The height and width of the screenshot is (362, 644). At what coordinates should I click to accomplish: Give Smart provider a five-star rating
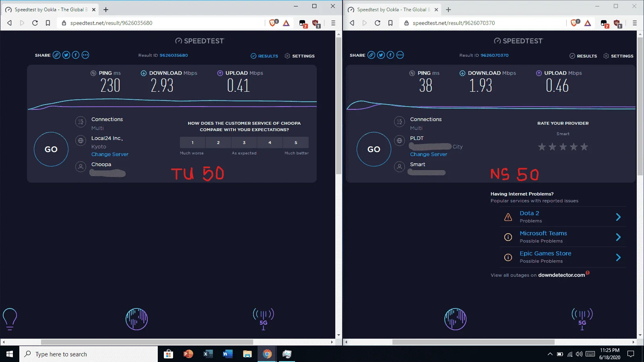[584, 147]
